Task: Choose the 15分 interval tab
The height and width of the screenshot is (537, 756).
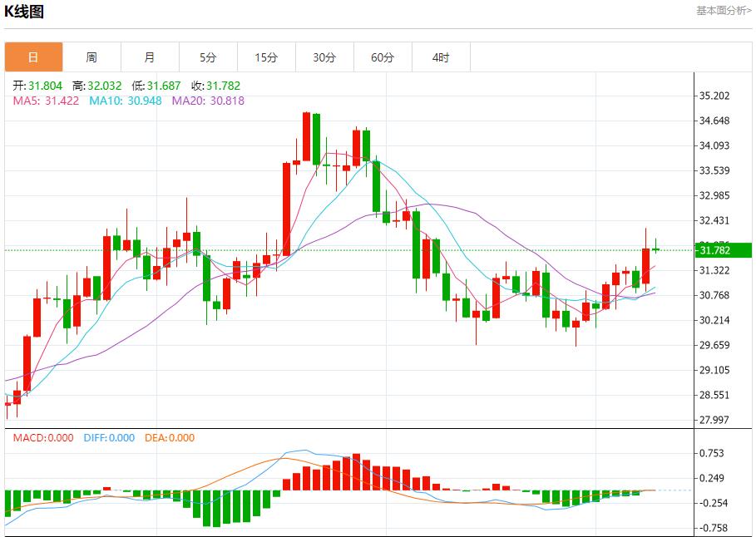Action: (x=266, y=57)
